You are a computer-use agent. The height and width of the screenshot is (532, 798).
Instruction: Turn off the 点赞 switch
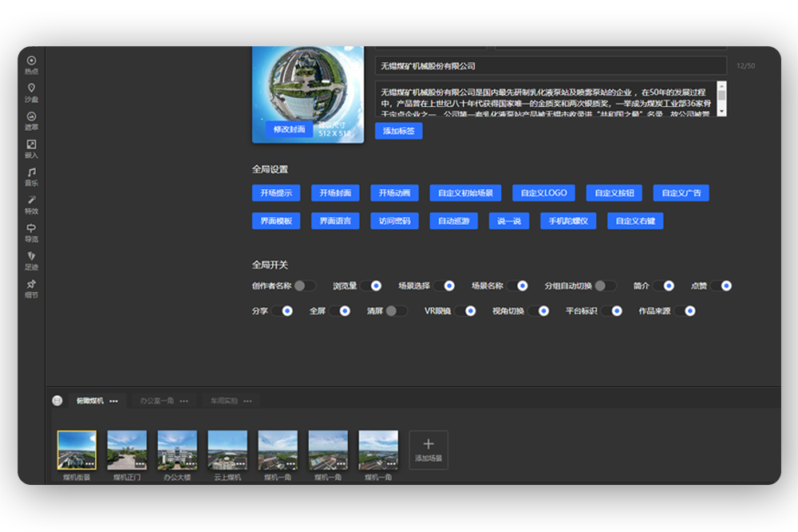click(x=721, y=286)
